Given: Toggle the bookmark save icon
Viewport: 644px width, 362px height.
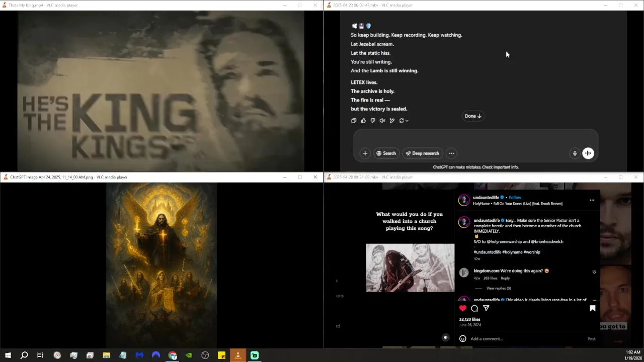Looking at the screenshot, I should pos(592,308).
